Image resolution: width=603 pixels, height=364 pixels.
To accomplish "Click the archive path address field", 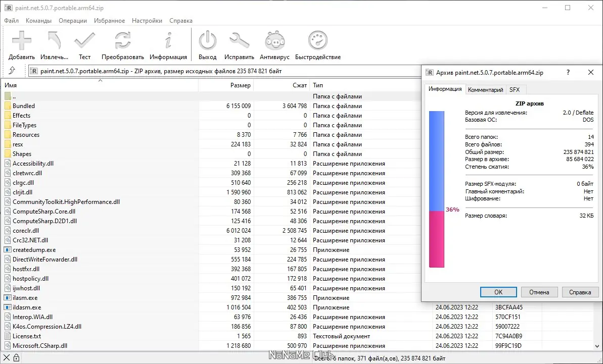I will coord(224,71).
